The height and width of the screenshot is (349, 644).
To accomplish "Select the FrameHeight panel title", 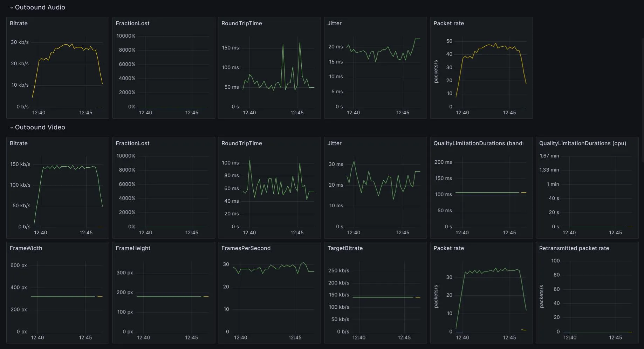I will coord(133,248).
